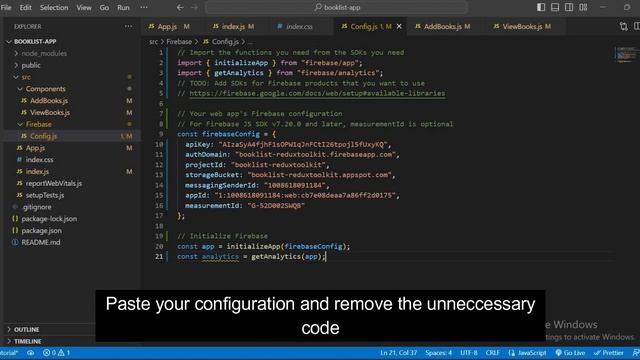Click the Firebase breadcrumb segment
This screenshot has width=640, height=360.
tap(179, 42)
